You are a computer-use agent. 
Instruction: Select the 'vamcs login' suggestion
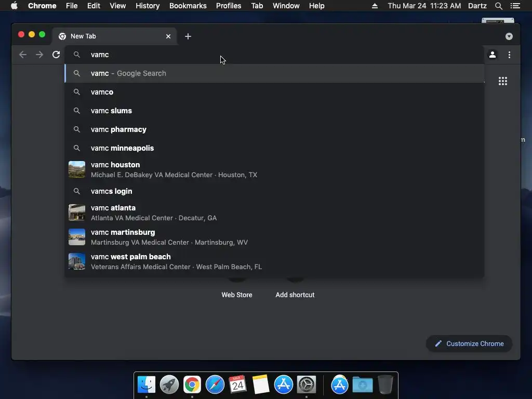click(274, 191)
